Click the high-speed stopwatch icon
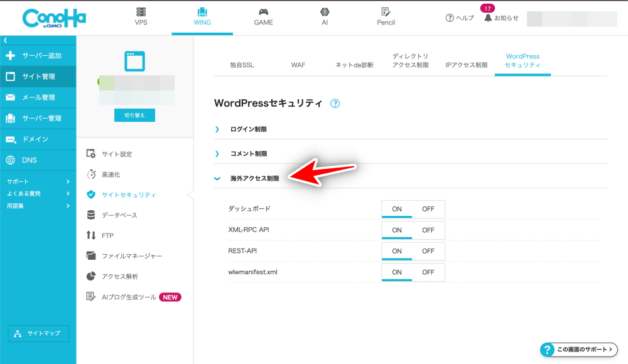Screen dimensions: 628x364 coord(91,174)
